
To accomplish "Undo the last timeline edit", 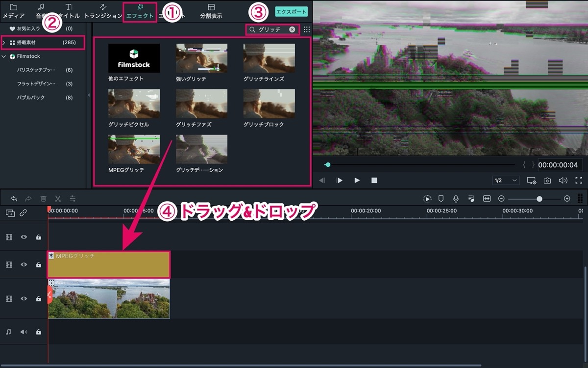I will pyautogui.click(x=14, y=199).
